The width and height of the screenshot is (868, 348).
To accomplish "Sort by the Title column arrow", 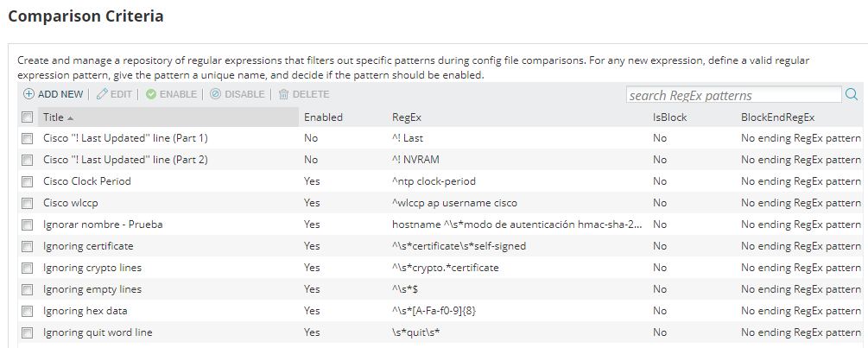I will click(71, 117).
